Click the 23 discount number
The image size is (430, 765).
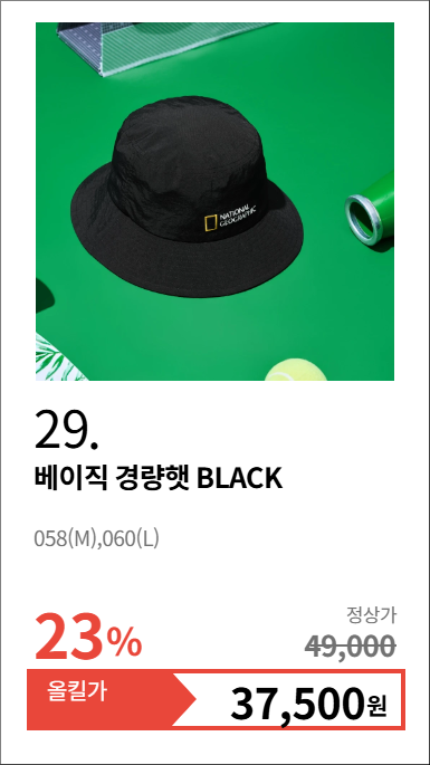click(x=69, y=636)
